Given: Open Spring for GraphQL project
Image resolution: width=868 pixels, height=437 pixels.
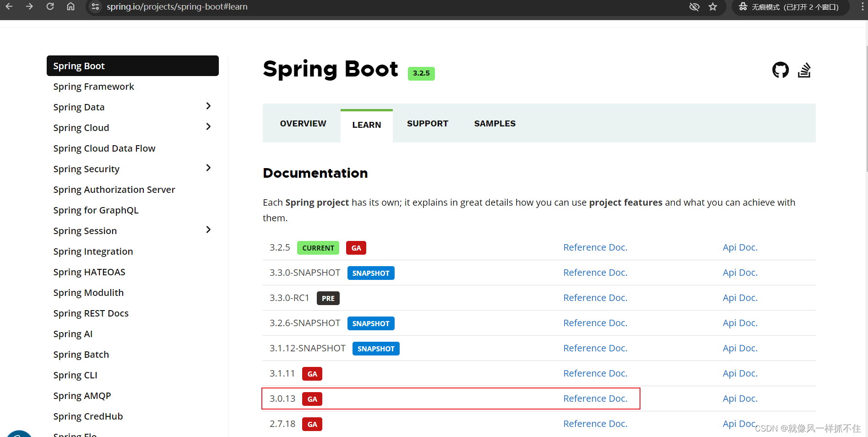Looking at the screenshot, I should click(x=96, y=210).
